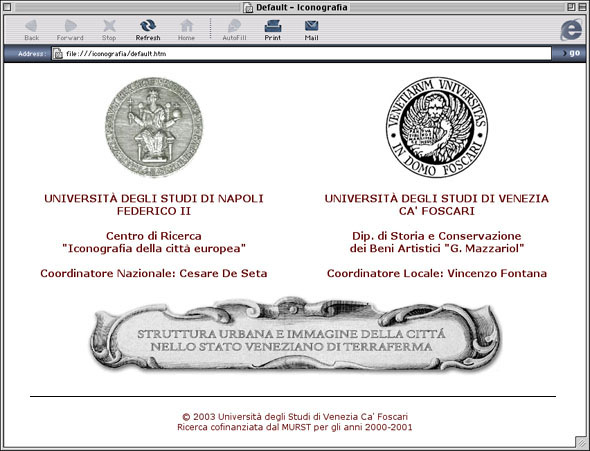Click the window close box in the title bar
The width and height of the screenshot is (590, 451).
[7, 7]
